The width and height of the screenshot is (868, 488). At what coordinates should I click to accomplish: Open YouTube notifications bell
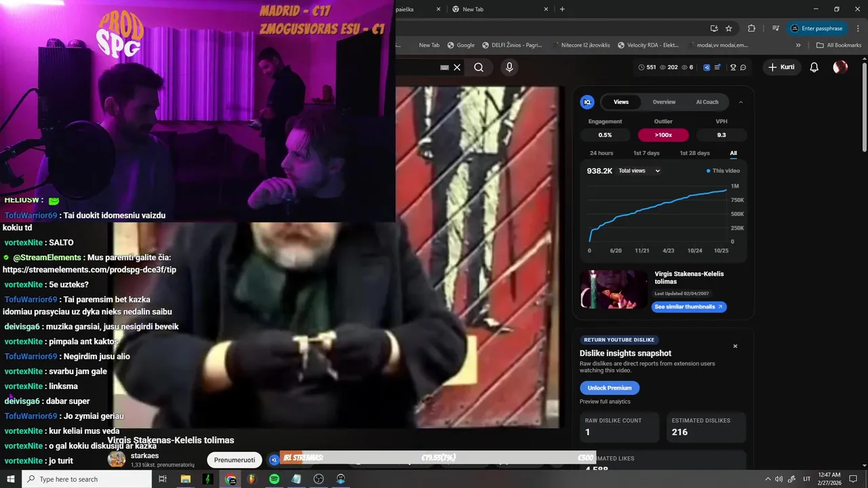(814, 67)
